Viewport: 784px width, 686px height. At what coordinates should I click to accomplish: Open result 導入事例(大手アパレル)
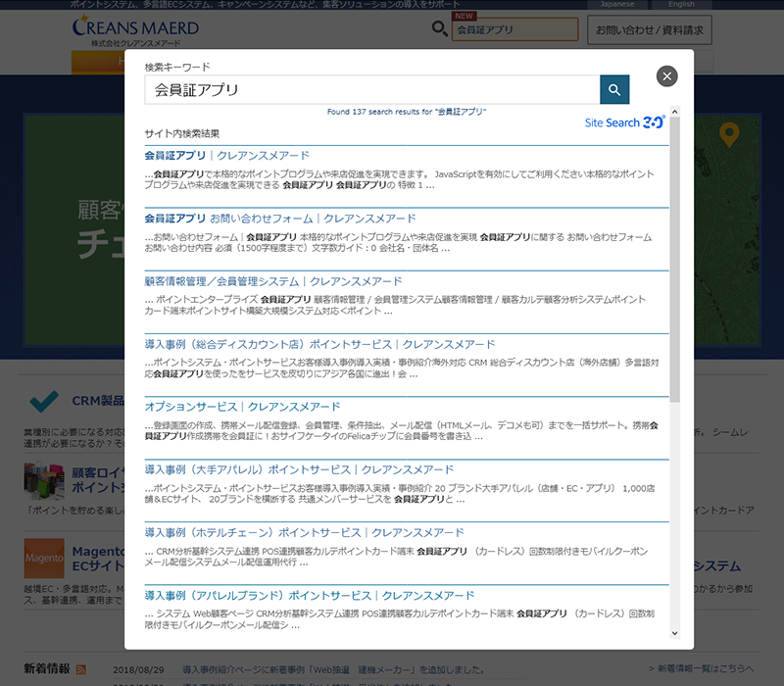(299, 470)
